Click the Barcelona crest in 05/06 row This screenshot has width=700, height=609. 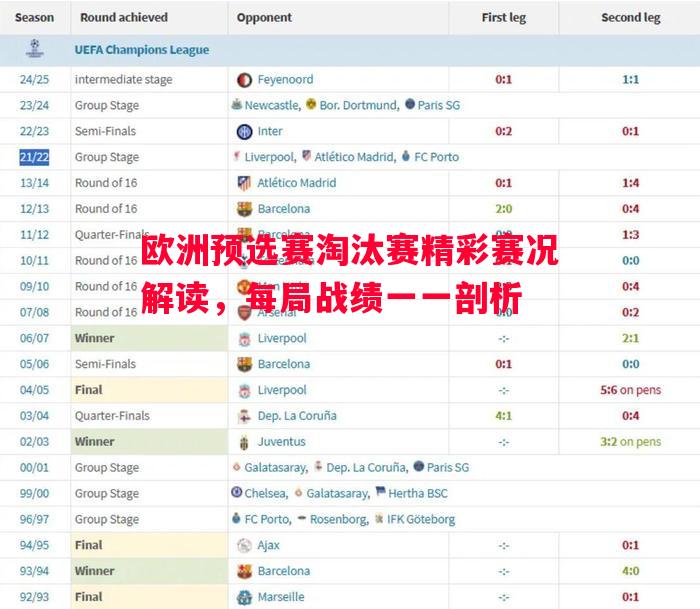point(244,365)
